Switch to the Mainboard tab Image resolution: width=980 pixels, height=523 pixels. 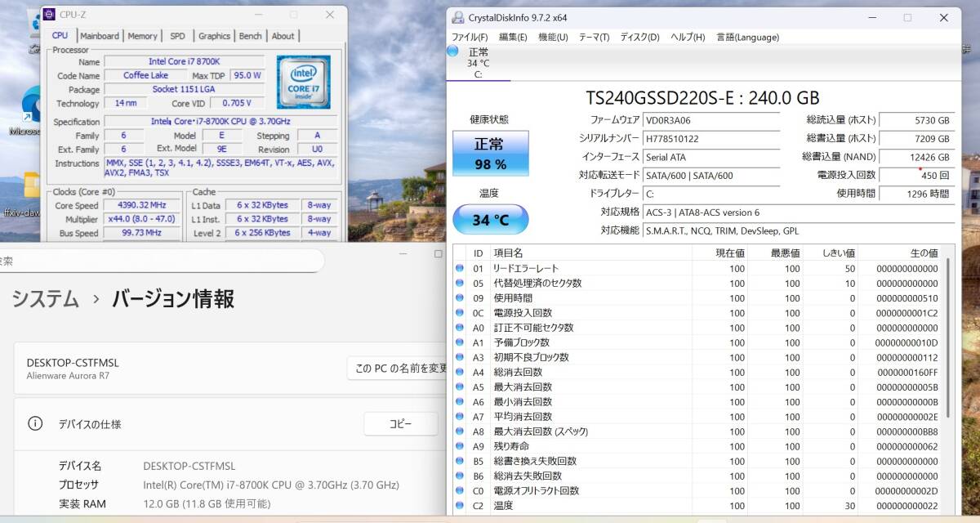point(100,36)
